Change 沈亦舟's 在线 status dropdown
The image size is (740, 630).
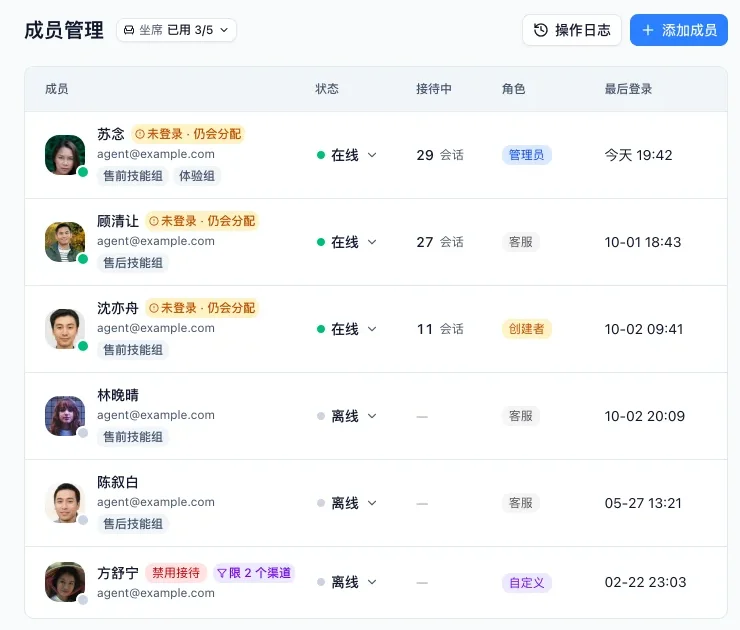[x=347, y=329]
